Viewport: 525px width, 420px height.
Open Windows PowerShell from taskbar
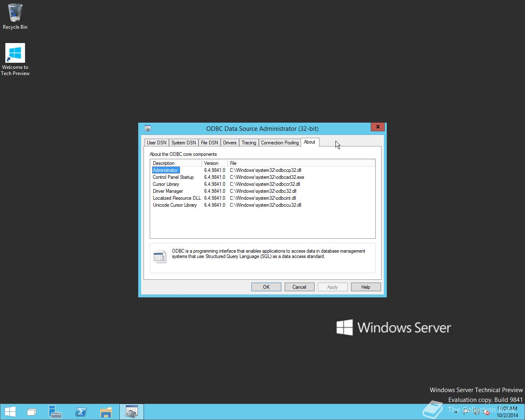tap(81, 412)
